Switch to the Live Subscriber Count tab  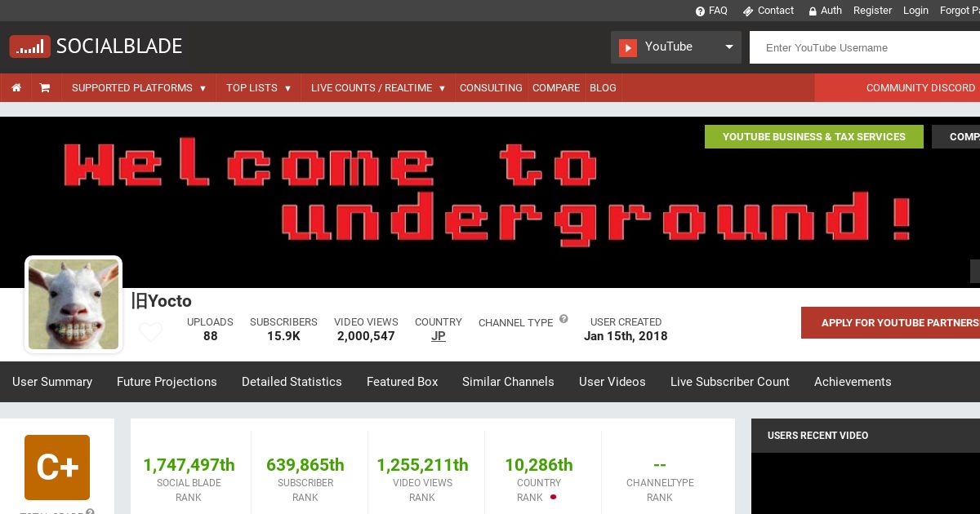[730, 382]
